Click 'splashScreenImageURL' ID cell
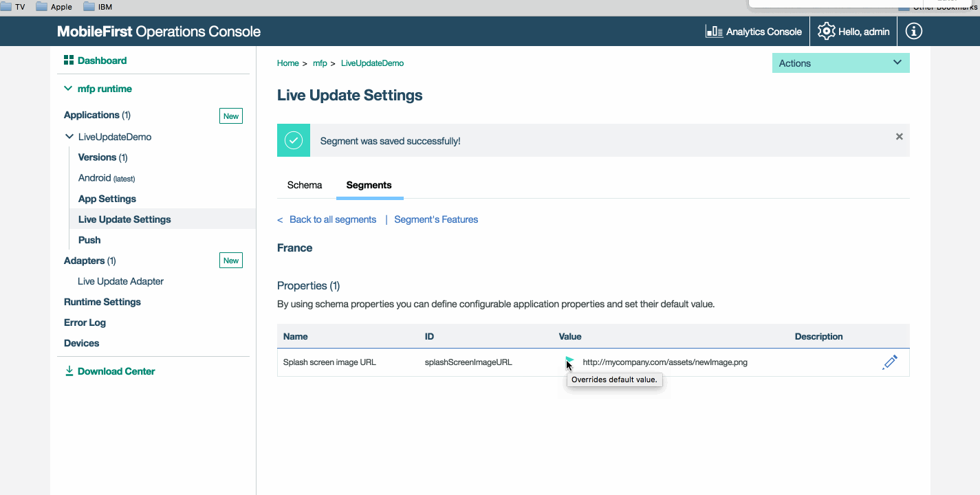Image resolution: width=980 pixels, height=495 pixels. [468, 362]
